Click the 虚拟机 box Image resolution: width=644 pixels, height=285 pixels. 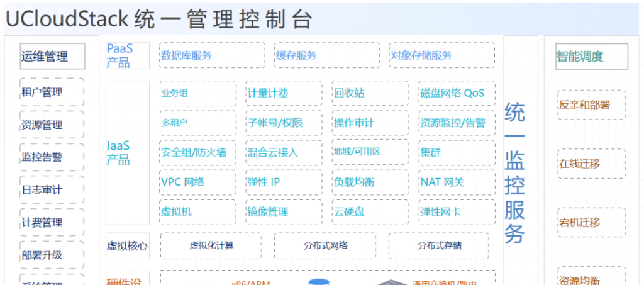198,212
